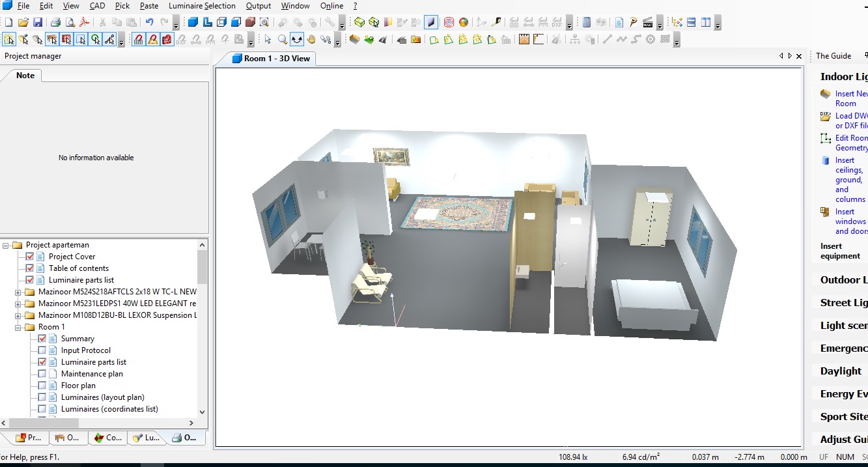Uncheck the Project Cover output checkbox
This screenshot has height=467, width=868.
pos(30,257)
